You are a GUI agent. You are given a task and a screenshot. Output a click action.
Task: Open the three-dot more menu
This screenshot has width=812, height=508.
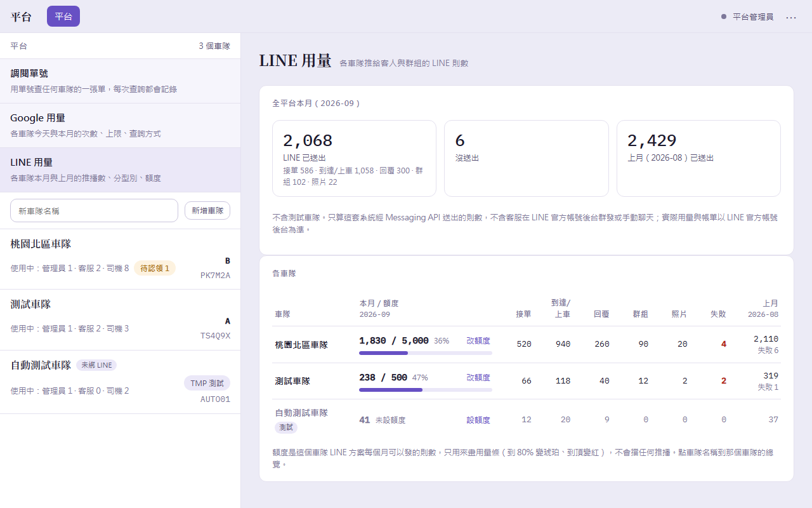pos(790,17)
